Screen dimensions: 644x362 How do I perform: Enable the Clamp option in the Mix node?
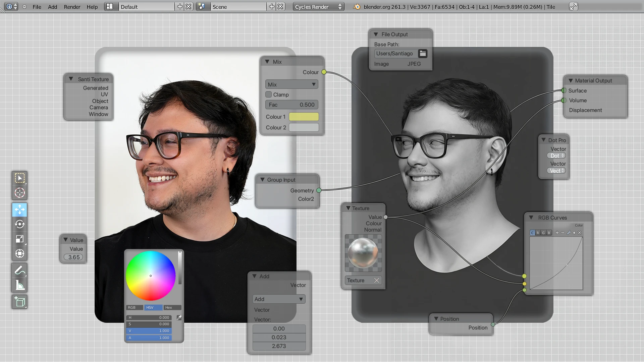(269, 95)
